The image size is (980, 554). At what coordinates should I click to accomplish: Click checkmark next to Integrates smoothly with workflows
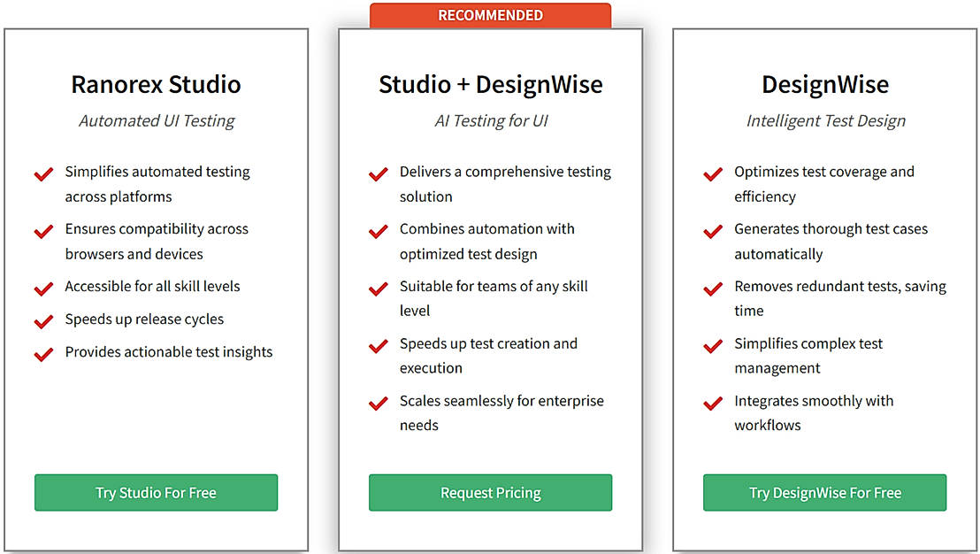click(713, 404)
